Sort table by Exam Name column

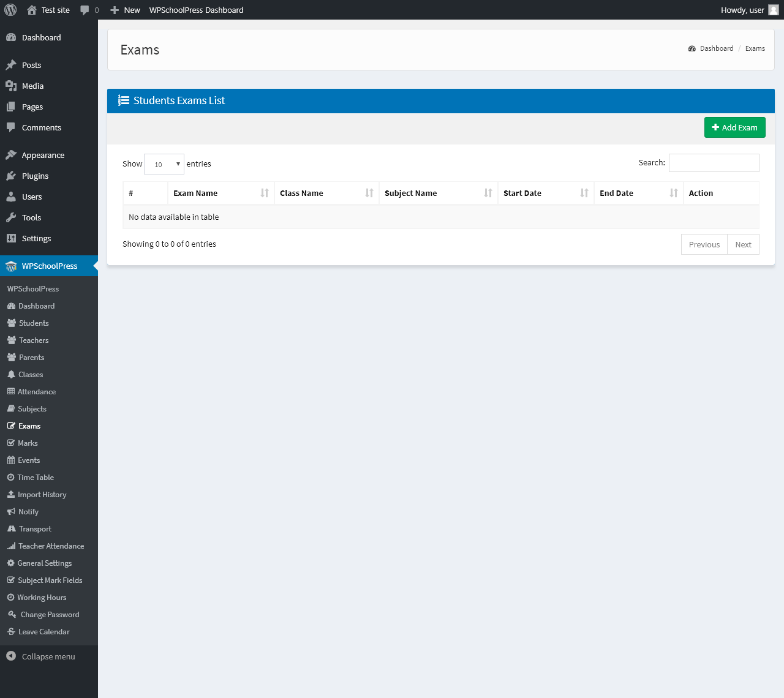click(x=221, y=193)
